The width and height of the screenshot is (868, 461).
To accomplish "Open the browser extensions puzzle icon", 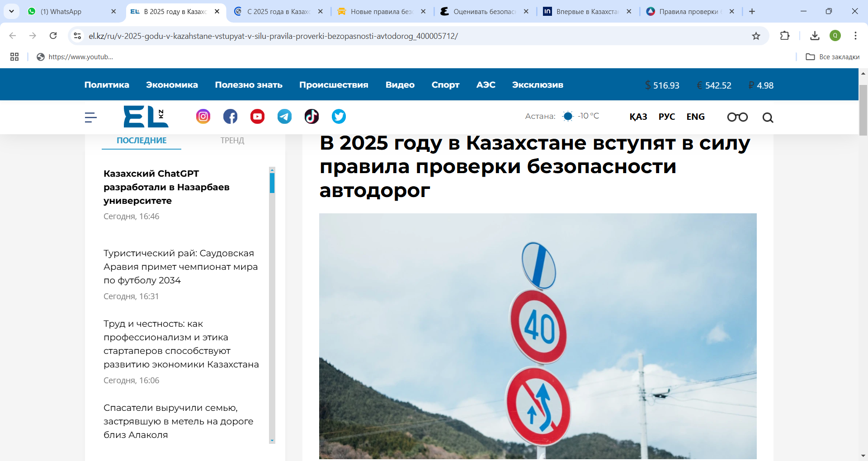I will 785,36.
